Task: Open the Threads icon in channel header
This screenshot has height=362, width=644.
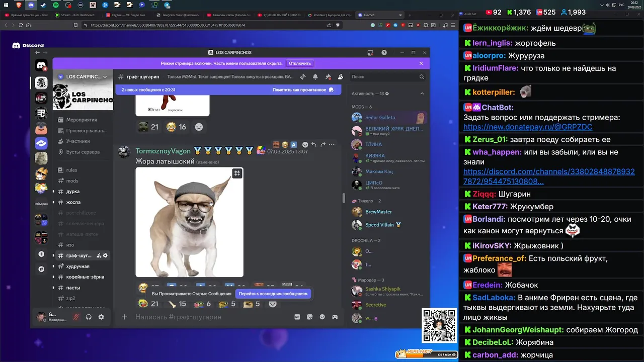Action: coord(303,77)
